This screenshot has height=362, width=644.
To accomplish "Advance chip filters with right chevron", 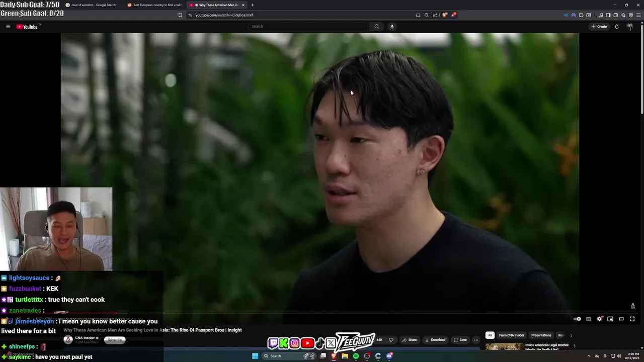I will click(x=571, y=335).
